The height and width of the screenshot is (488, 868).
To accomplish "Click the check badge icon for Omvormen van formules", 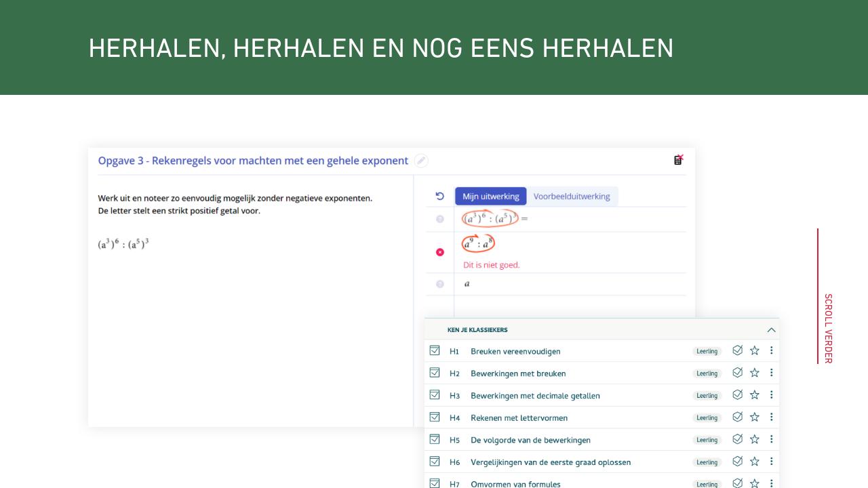I will 737,483.
